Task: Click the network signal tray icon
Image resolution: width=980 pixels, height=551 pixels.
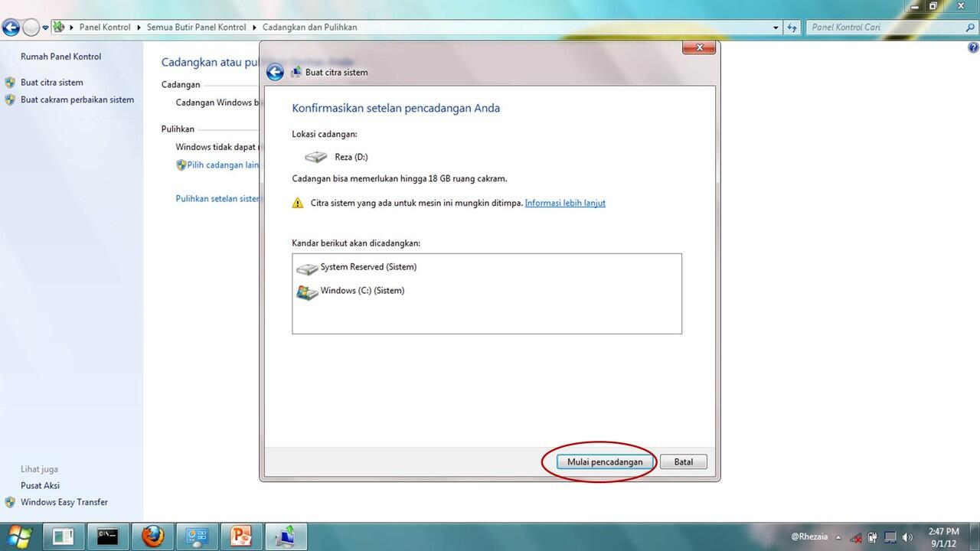Action: tap(856, 537)
